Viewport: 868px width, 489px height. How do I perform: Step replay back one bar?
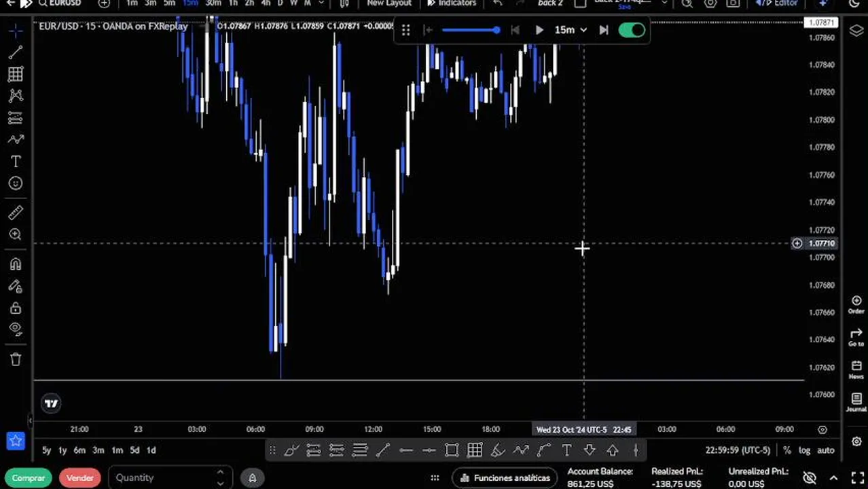(516, 30)
